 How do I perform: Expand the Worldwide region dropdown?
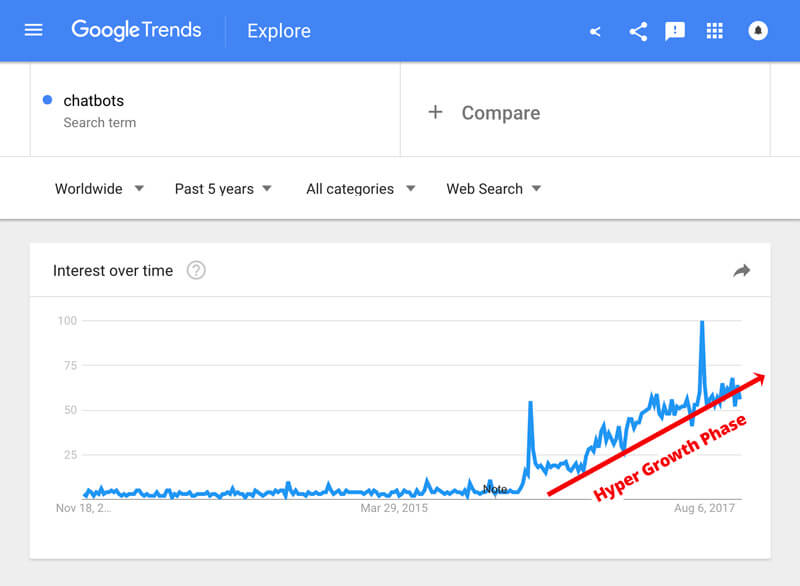(99, 189)
